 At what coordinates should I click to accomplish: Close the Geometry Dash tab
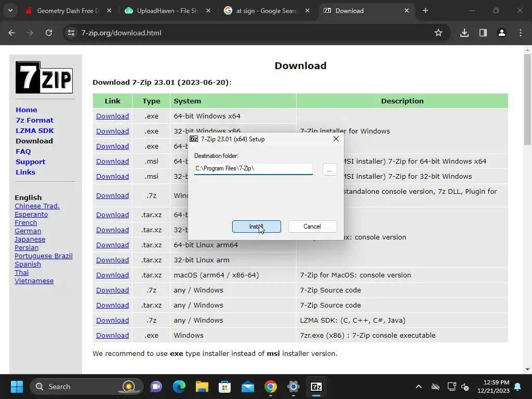(x=109, y=11)
